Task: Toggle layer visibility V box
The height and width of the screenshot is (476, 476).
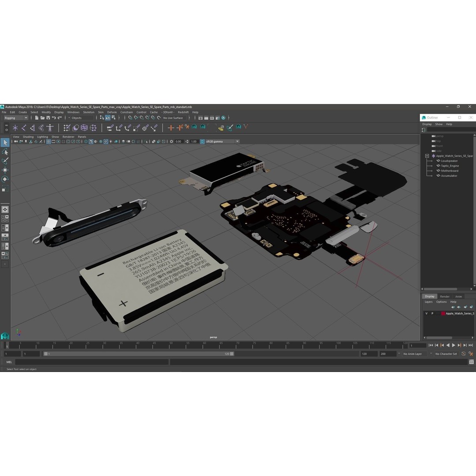Action: pyautogui.click(x=426, y=313)
